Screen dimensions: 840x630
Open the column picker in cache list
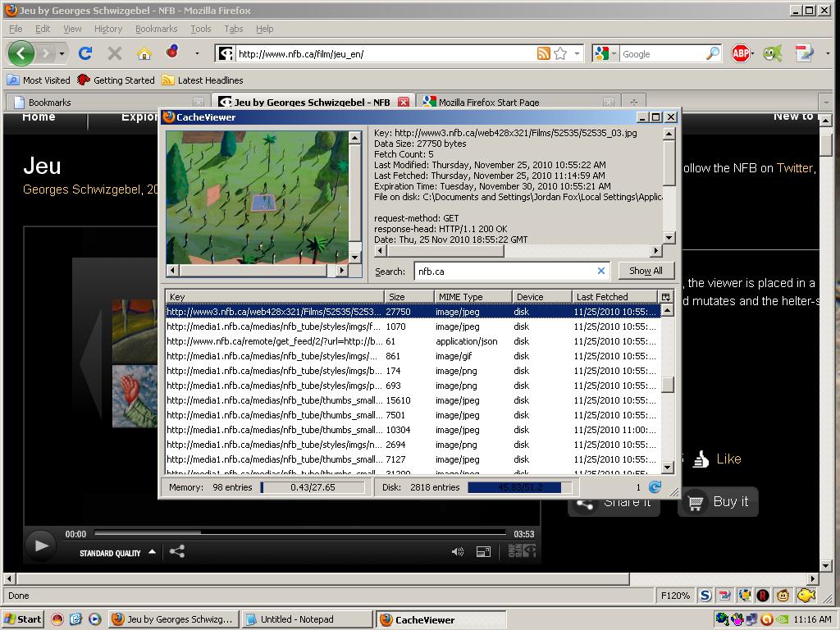coord(665,297)
